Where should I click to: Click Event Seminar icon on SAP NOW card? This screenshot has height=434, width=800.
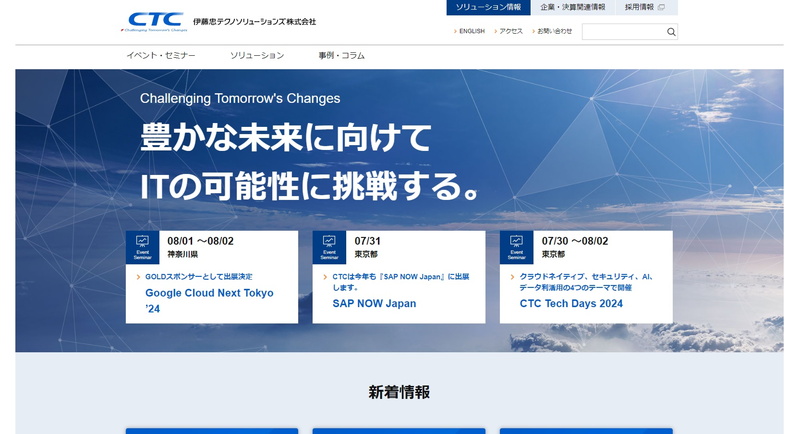pyautogui.click(x=329, y=247)
